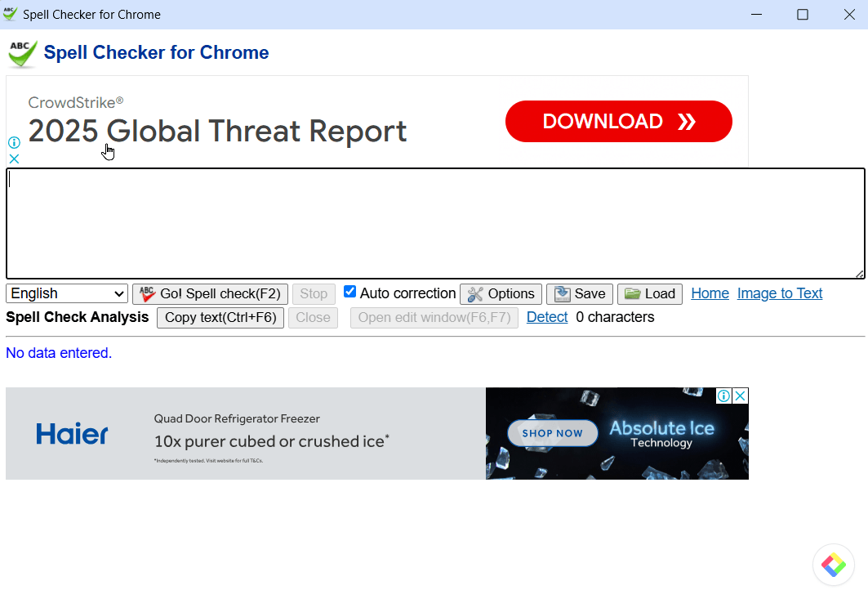The width and height of the screenshot is (868, 599).
Task: Click the Spell Checker for Chrome heading
Action: (x=156, y=52)
